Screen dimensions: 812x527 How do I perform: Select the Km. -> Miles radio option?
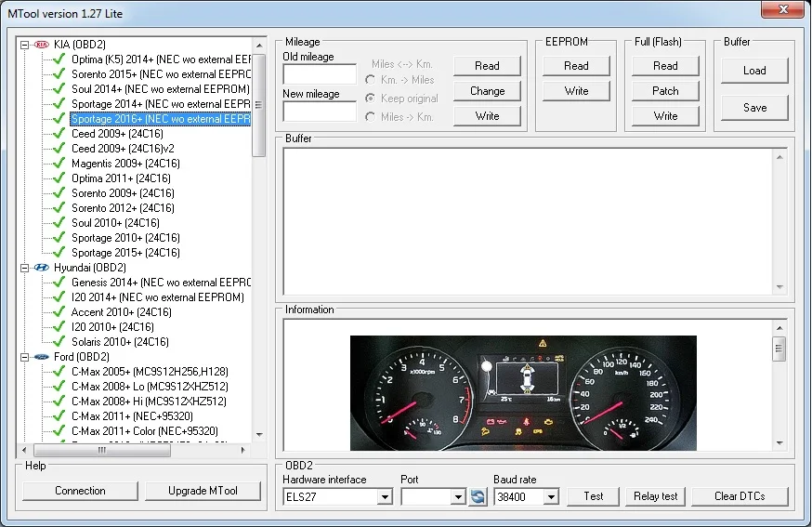[372, 80]
